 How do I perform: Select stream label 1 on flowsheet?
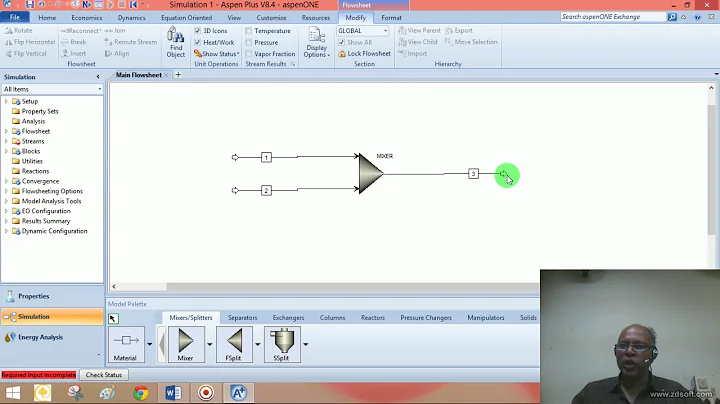pos(266,157)
